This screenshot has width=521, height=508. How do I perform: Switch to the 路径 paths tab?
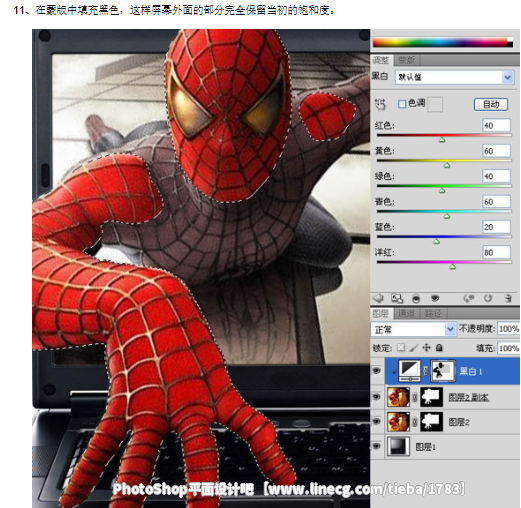pyautogui.click(x=433, y=313)
